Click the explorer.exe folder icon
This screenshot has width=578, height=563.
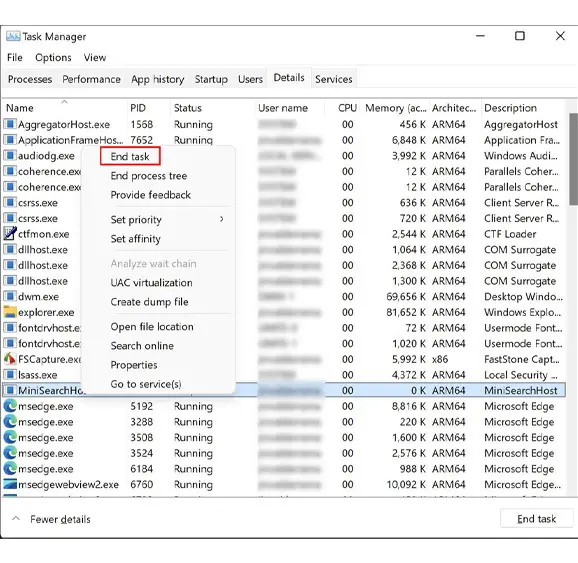pos(10,312)
